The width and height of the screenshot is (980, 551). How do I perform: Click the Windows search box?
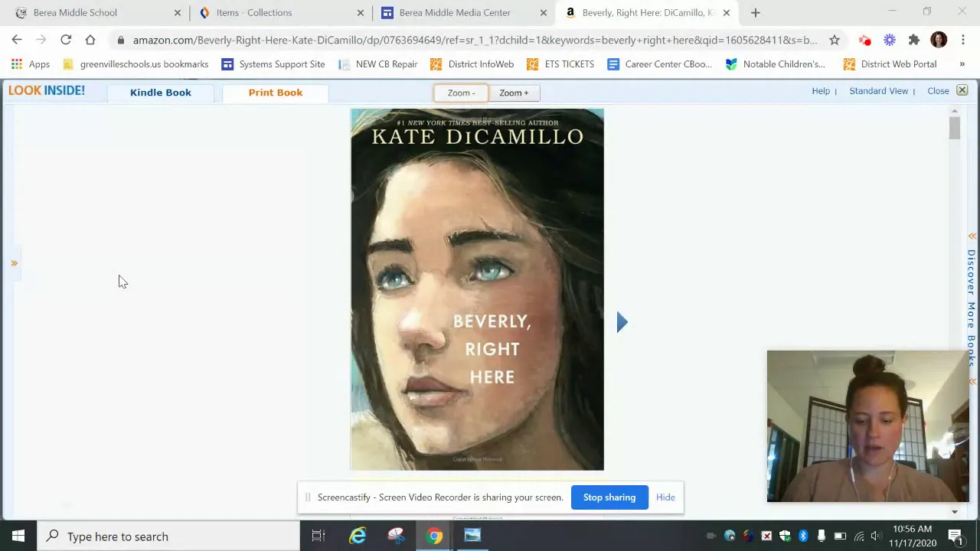[168, 536]
